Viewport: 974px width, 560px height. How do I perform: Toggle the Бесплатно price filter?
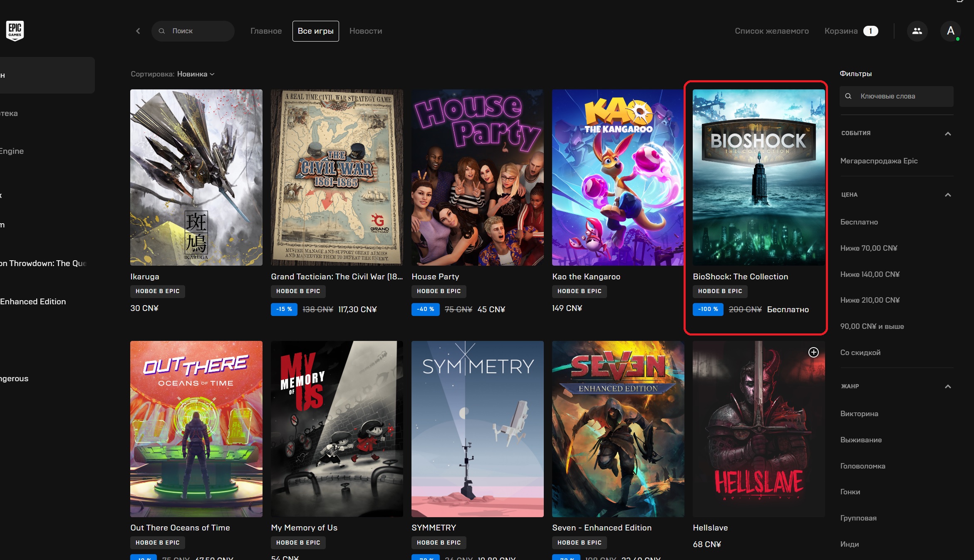859,222
